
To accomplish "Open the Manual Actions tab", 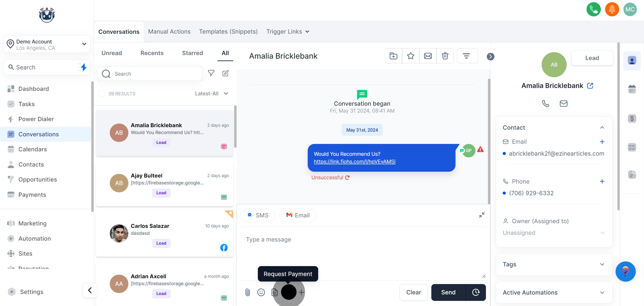I will pos(169,32).
